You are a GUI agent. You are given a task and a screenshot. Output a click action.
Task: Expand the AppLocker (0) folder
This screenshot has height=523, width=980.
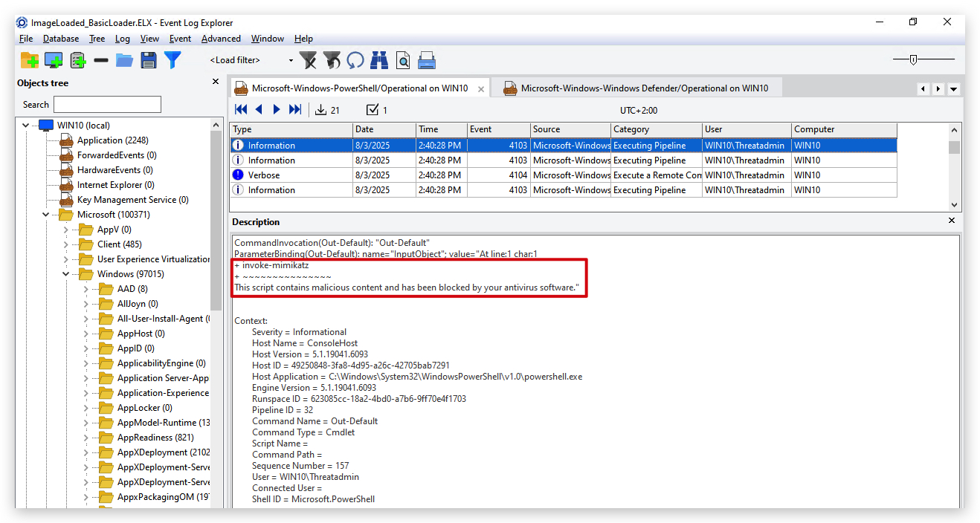coord(86,408)
